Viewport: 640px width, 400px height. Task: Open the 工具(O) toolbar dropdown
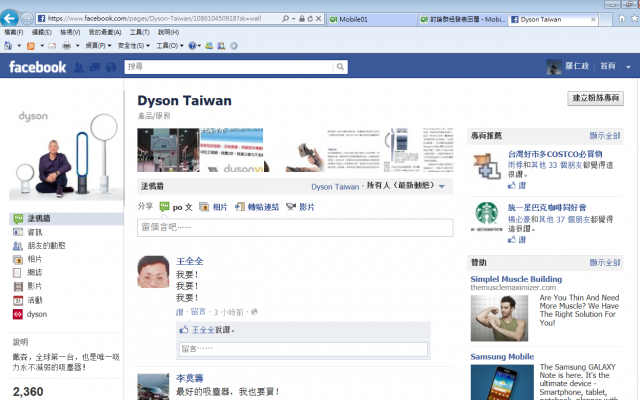pos(170,46)
